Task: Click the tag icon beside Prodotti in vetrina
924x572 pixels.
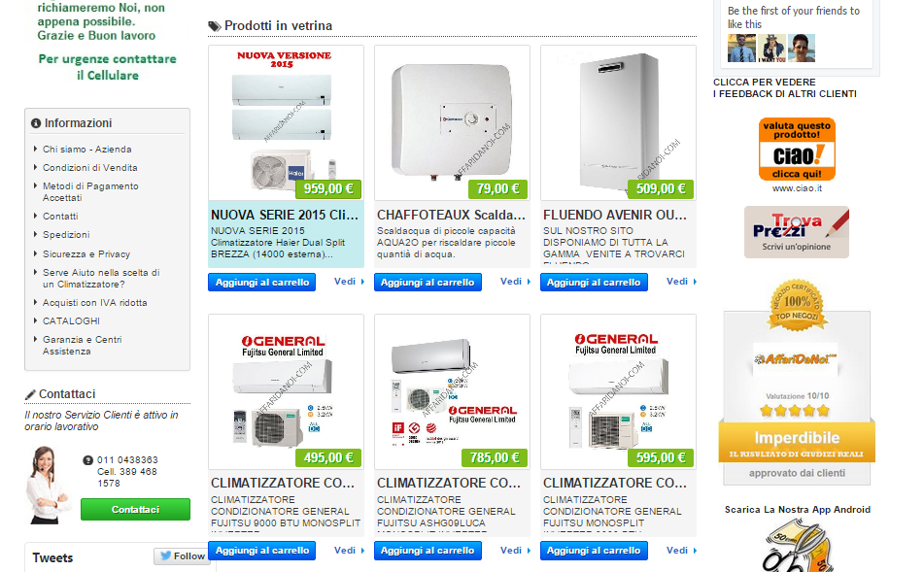Action: coord(215,26)
